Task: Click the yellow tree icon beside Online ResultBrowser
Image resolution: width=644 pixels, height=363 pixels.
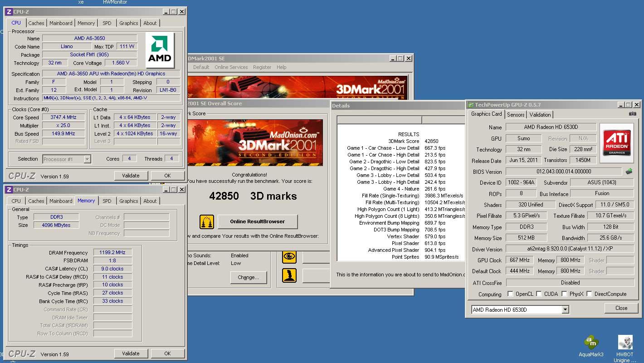Action: 207,222
